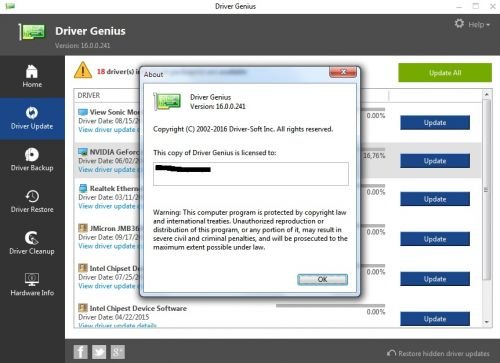This screenshot has height=363, width=500.
Task: Open the Help dropdown menu
Action: (479, 25)
